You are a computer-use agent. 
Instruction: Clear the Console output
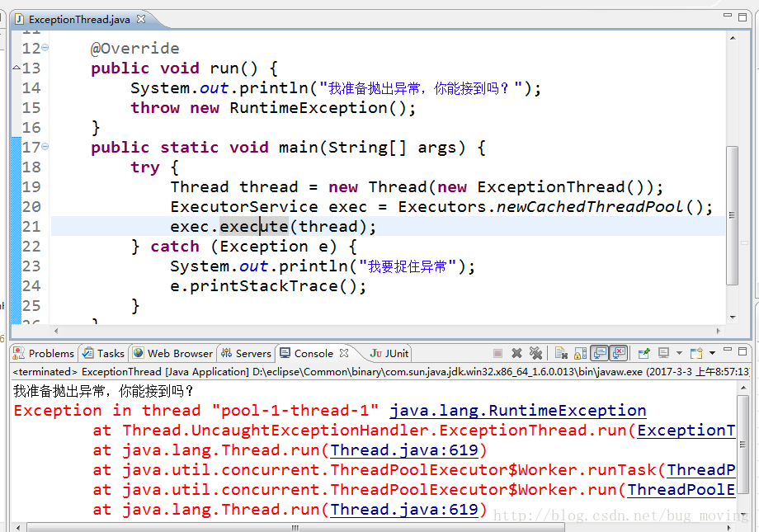coord(561,353)
